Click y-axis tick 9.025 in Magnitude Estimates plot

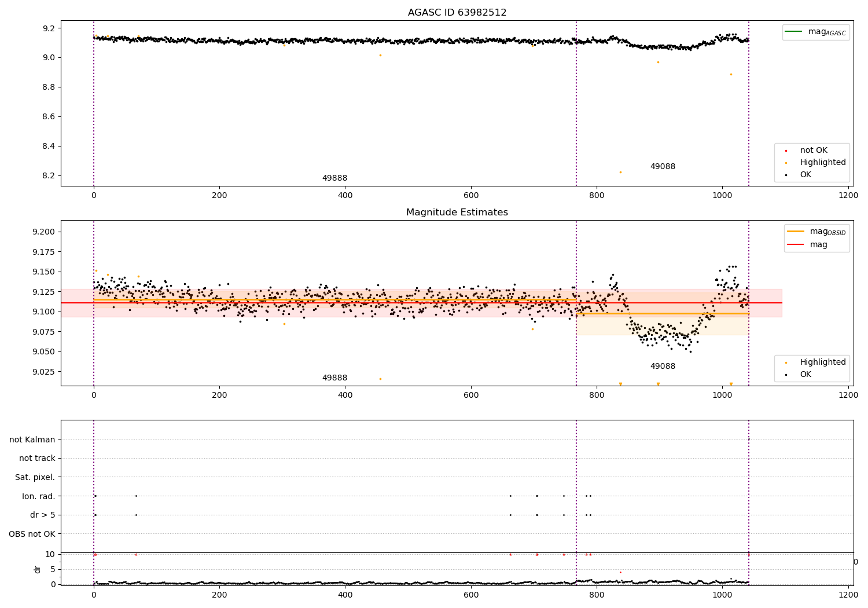click(45, 372)
